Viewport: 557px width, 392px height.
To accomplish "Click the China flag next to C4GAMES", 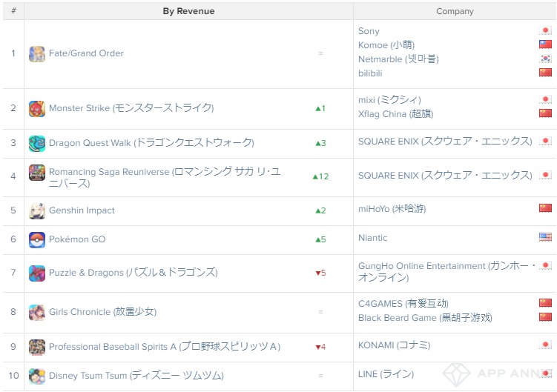I will pyautogui.click(x=545, y=303).
